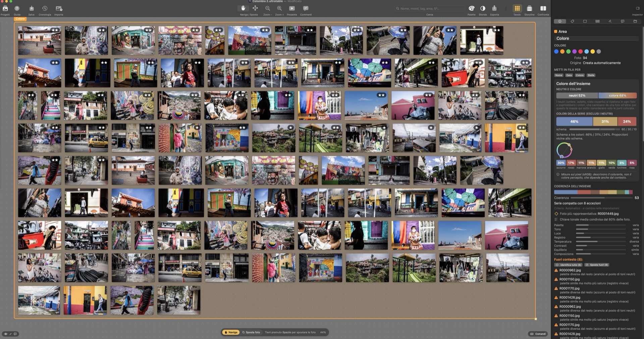The height and width of the screenshot is (339, 644).
Task: Click the search field Nome, mood, tag
Action: (x=430, y=8)
